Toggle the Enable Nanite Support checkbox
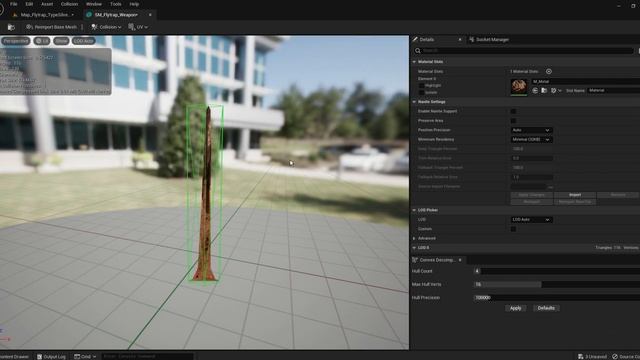Screen dimensions: 640x360 [x=513, y=111]
